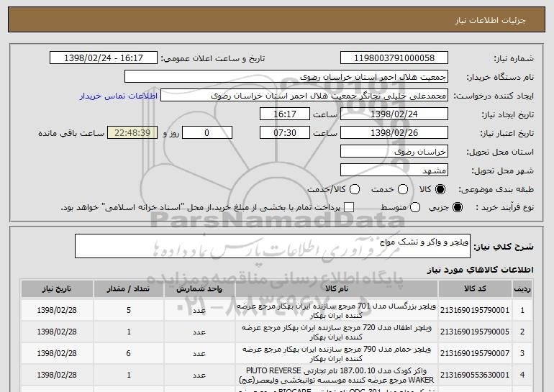Click product code 213169019579​0001
Screen dimensions: 554x392
(475, 310)
